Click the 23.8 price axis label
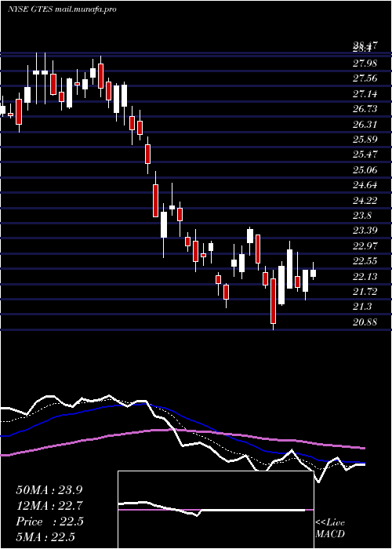Viewport: 392px width, 549px height. point(362,216)
